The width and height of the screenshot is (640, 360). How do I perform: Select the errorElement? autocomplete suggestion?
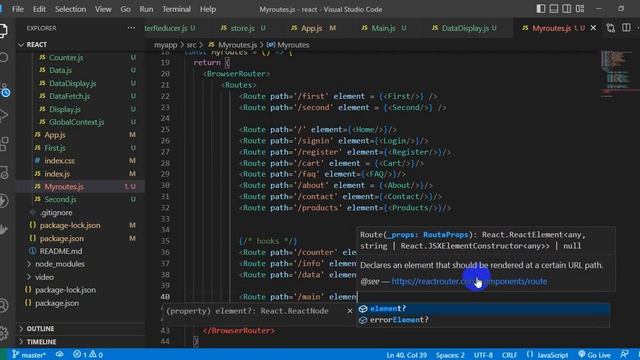click(483, 320)
